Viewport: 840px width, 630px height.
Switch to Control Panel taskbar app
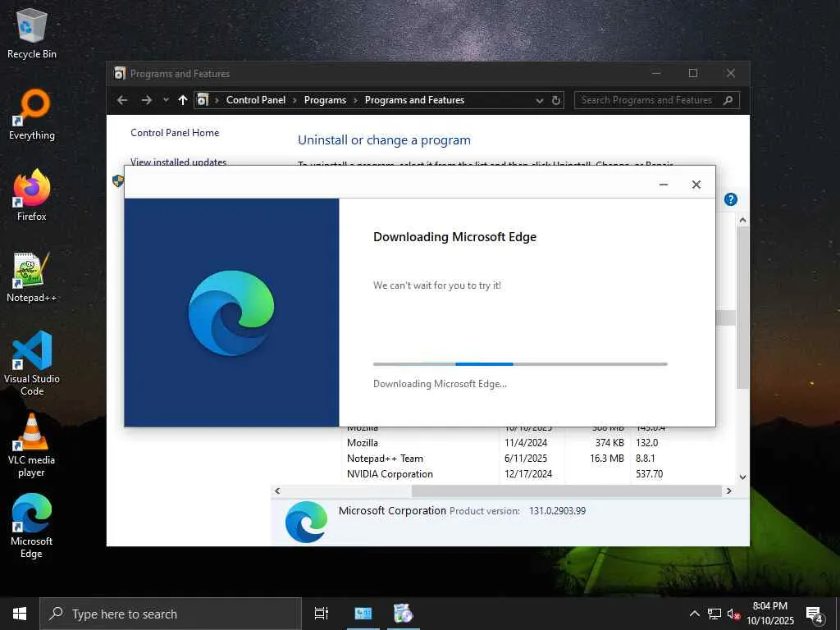point(363,614)
